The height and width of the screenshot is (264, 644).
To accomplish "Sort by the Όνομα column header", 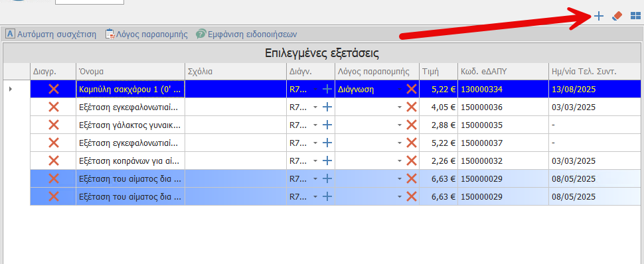I will click(131, 72).
